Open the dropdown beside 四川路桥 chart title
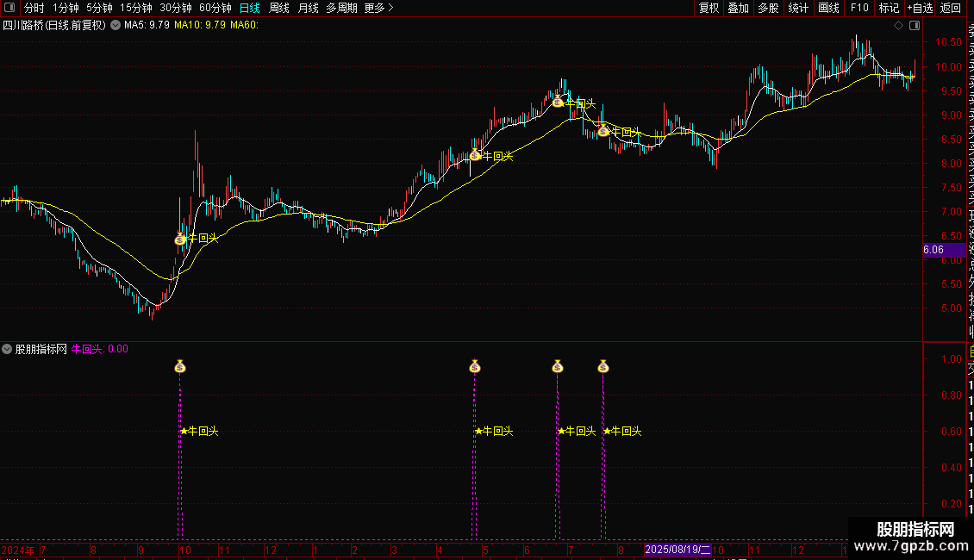The width and height of the screenshot is (974, 560). pyautogui.click(x=116, y=25)
